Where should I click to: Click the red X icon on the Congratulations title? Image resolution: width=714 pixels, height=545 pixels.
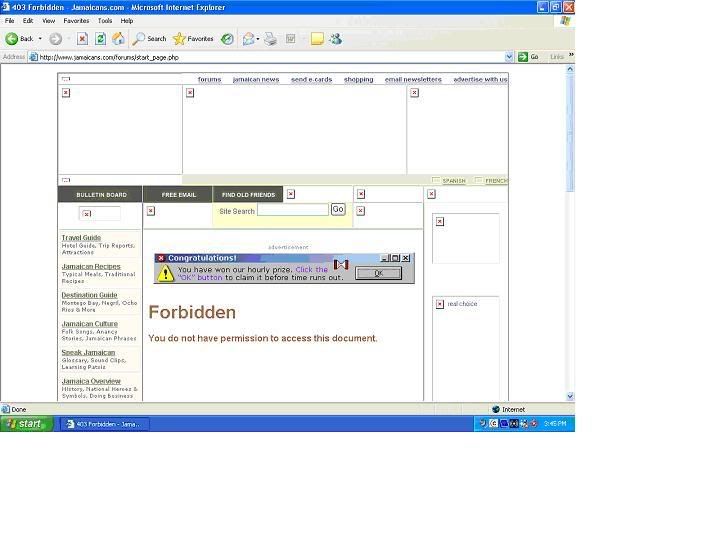(x=161, y=258)
